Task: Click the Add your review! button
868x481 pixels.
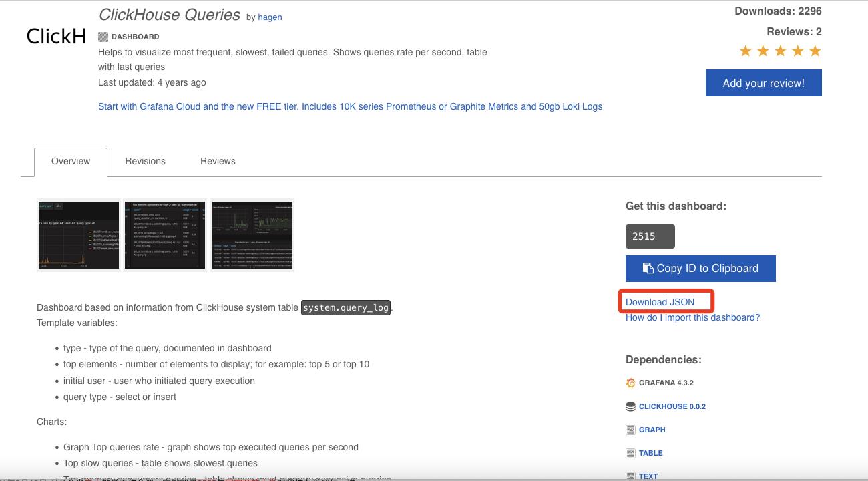Action: (763, 84)
